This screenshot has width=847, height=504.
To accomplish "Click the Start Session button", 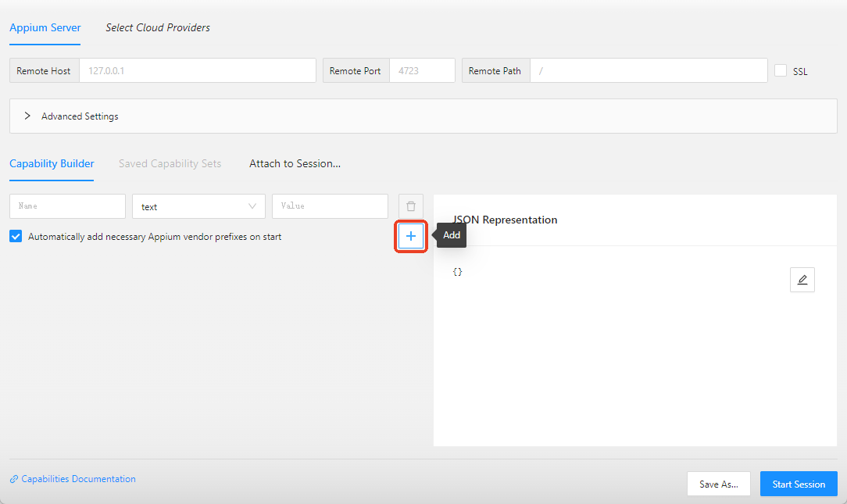I will [x=799, y=484].
